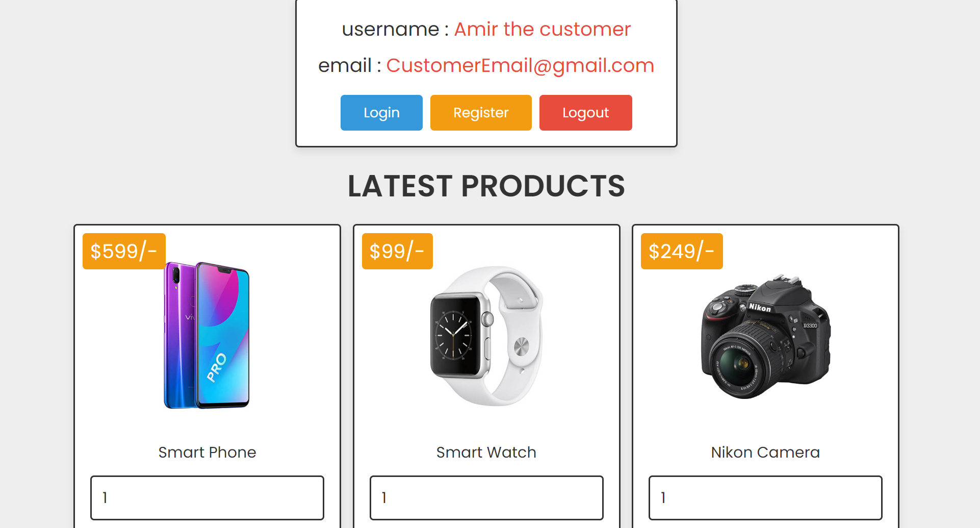
Task: Click the Nikon Camera product image
Action: tap(765, 337)
